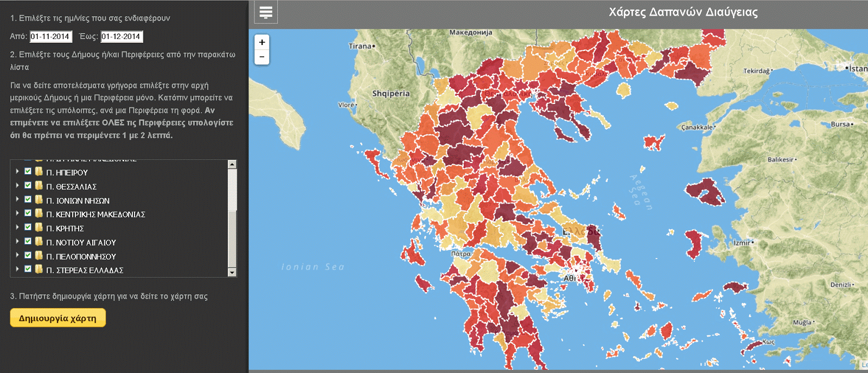Viewport: 868px width, 373px height.
Task: Click folder icon of Π. ΚΡΗΤΗΣ
Action: (39, 228)
